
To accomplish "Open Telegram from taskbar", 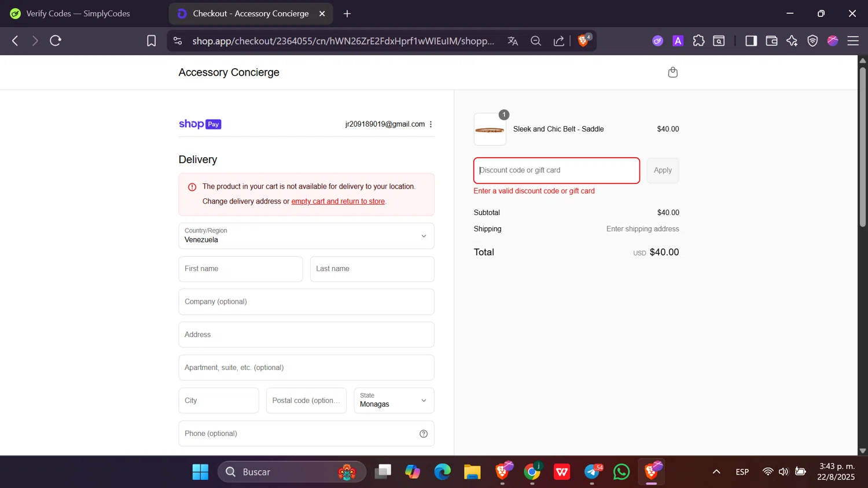I will 592,472.
